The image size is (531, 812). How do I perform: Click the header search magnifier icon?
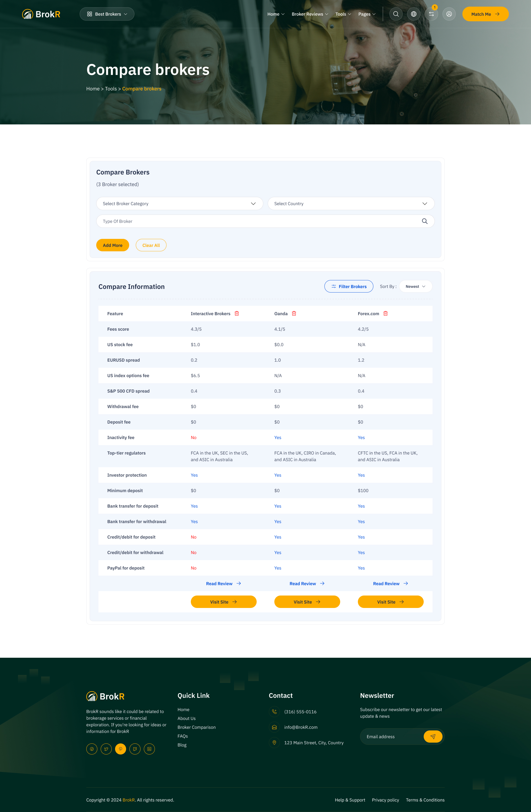[396, 14]
